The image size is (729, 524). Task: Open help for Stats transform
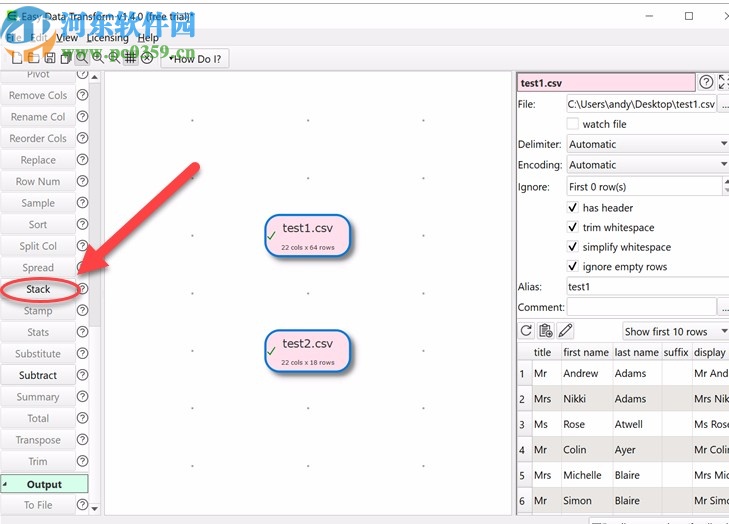82,332
